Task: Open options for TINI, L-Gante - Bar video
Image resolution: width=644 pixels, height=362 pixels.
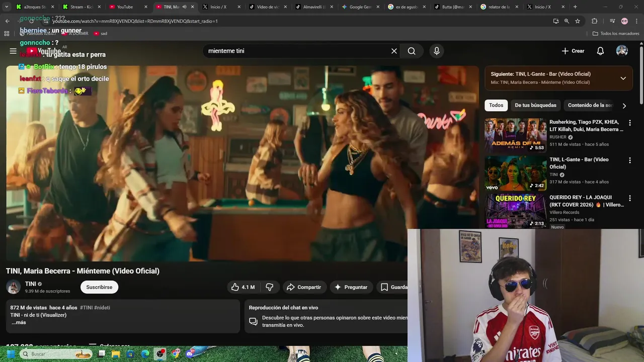Action: coord(629,160)
